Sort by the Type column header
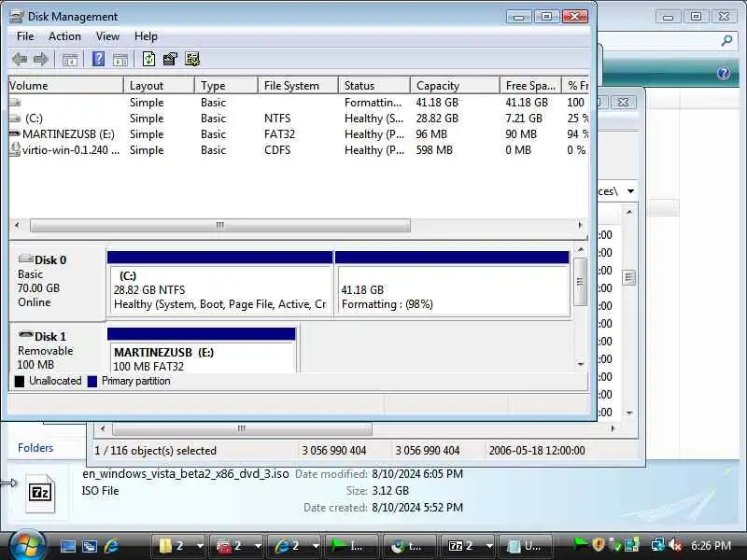The image size is (747, 560). [226, 86]
